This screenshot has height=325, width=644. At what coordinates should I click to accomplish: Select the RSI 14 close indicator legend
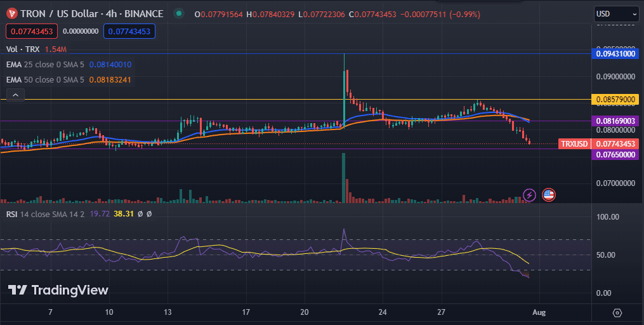click(46, 214)
